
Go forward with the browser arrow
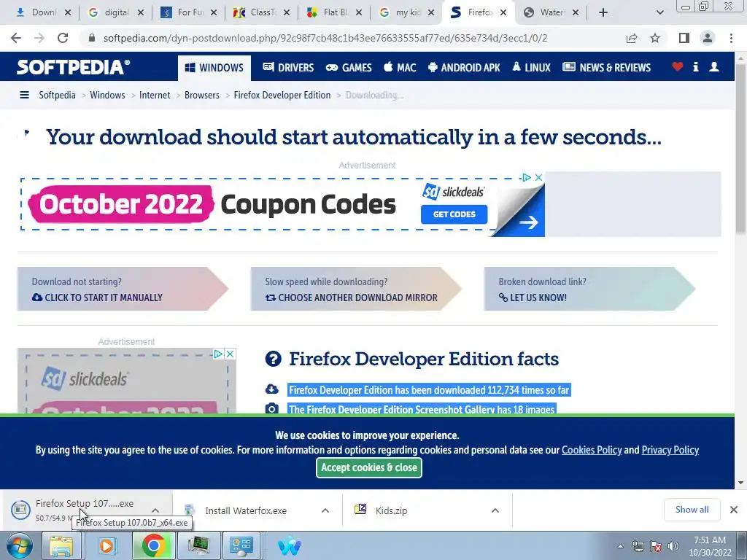(x=39, y=38)
